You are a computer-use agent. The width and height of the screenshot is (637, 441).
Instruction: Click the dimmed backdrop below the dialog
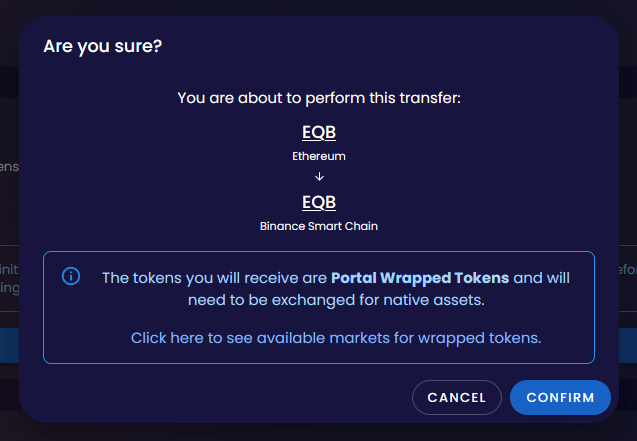pyautogui.click(x=318, y=432)
